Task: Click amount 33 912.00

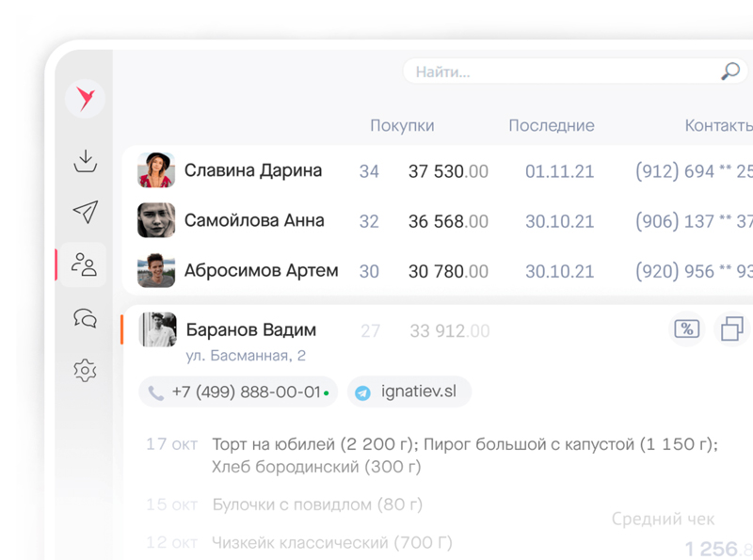Action: click(450, 331)
